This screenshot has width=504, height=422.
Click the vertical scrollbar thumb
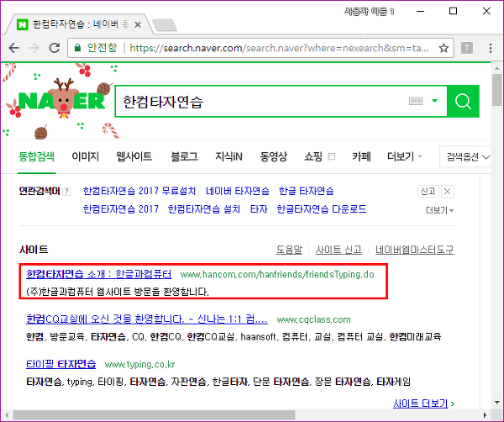pyautogui.click(x=497, y=90)
